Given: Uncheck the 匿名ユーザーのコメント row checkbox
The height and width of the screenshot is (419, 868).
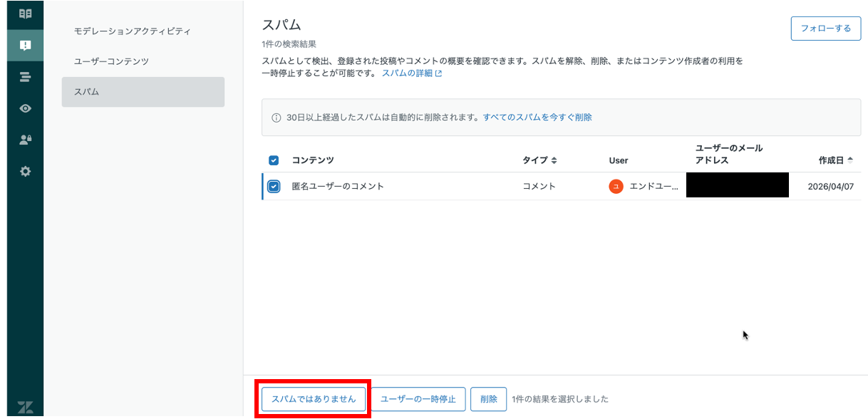Looking at the screenshot, I should click(x=274, y=187).
